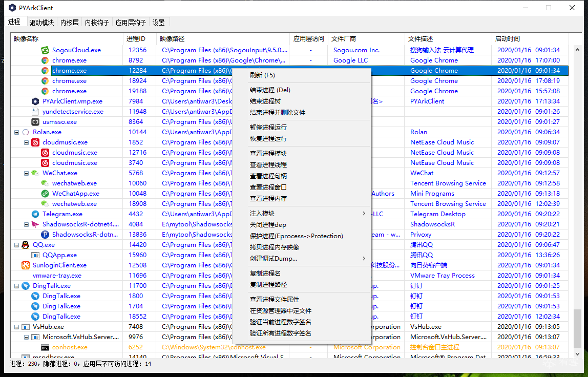The width and height of the screenshot is (588, 377).
Task: Click the Rolan.exe circle icon
Action: (x=26, y=132)
